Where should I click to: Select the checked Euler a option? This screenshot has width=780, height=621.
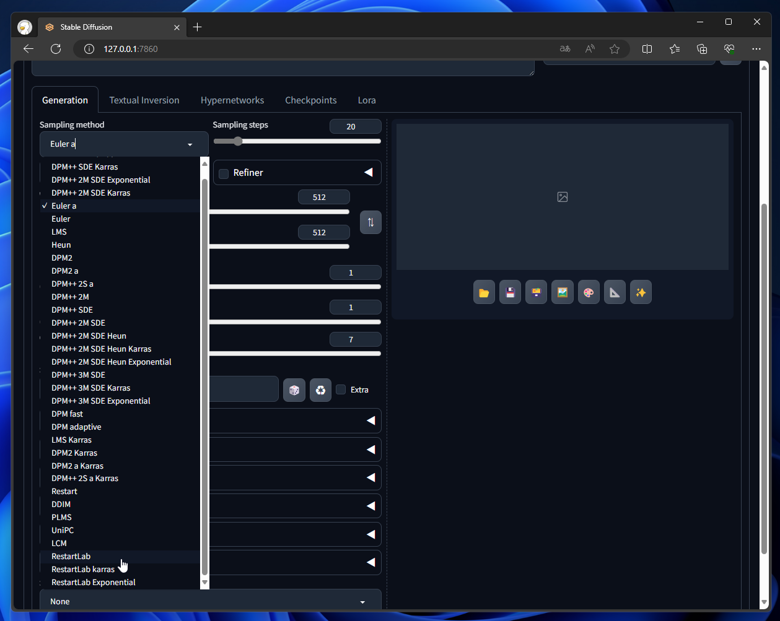click(120, 206)
